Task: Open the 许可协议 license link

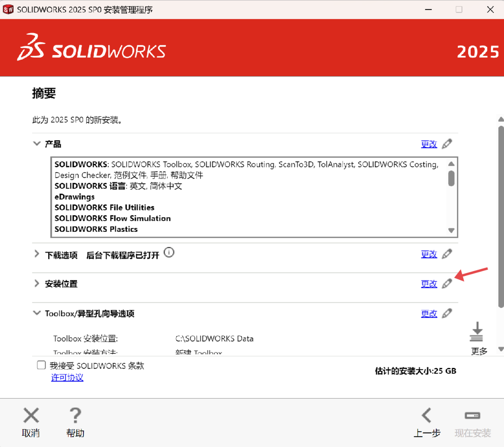Action: pyautogui.click(x=67, y=377)
